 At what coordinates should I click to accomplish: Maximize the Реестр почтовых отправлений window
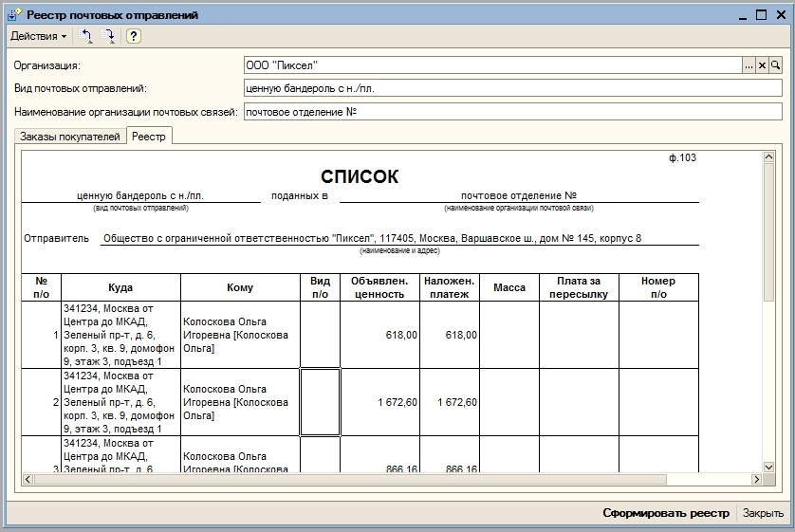click(x=760, y=15)
